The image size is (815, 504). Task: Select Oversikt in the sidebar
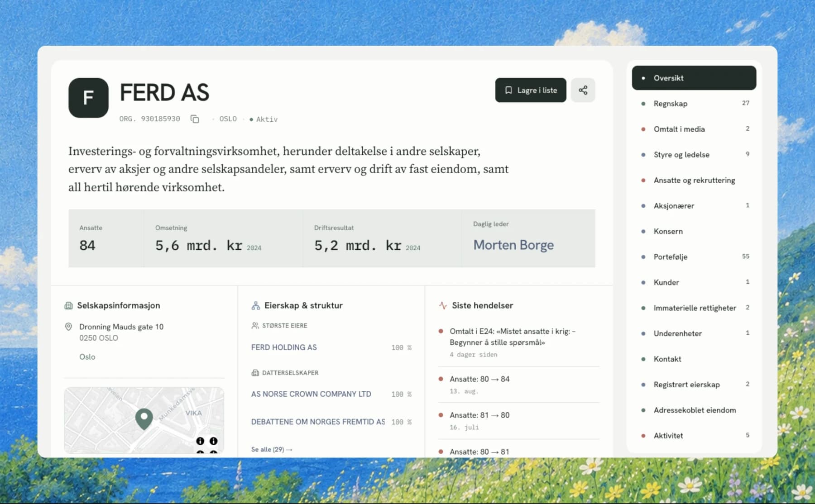(x=694, y=78)
